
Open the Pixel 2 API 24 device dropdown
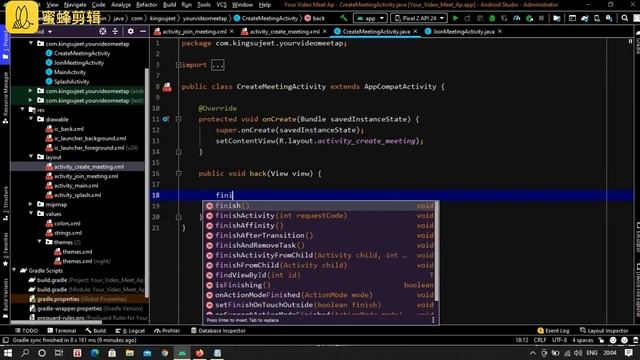point(419,18)
